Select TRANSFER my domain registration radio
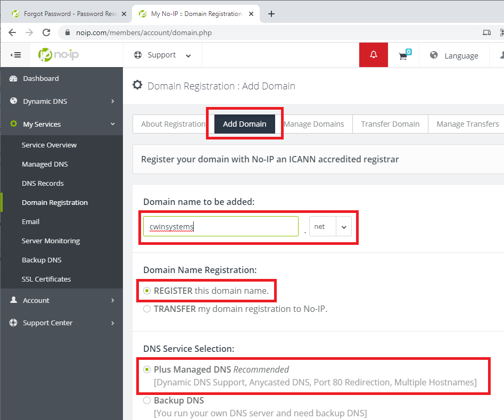 pos(147,309)
